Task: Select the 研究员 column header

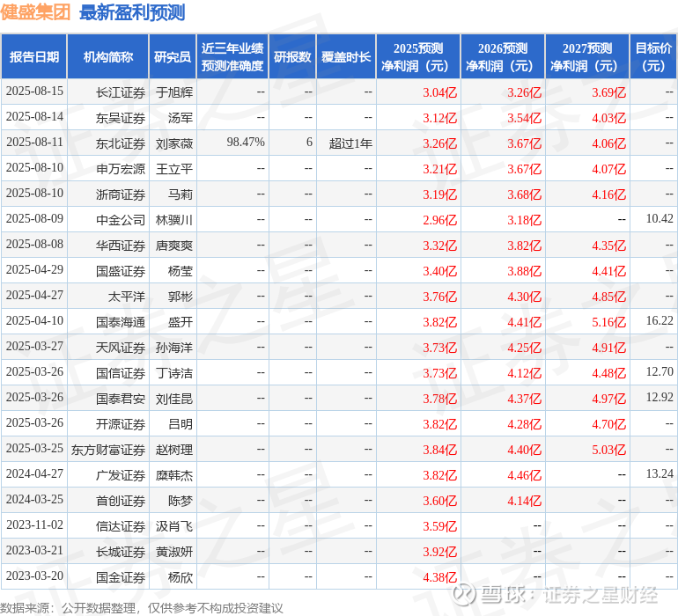Action: [173, 56]
